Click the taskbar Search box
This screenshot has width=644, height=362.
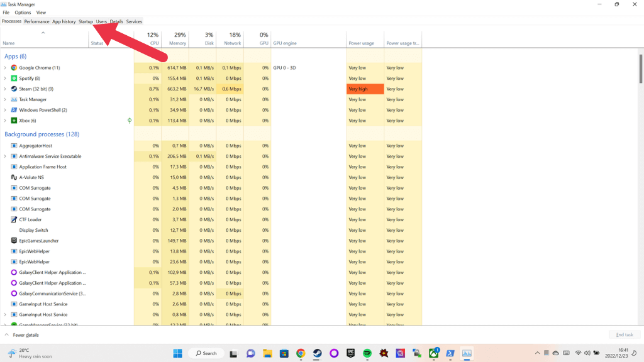coord(206,353)
